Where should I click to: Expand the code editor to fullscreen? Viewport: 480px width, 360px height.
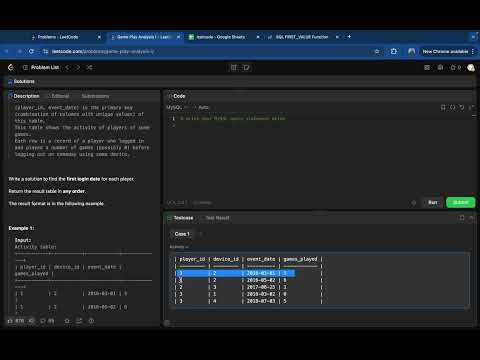(471, 107)
